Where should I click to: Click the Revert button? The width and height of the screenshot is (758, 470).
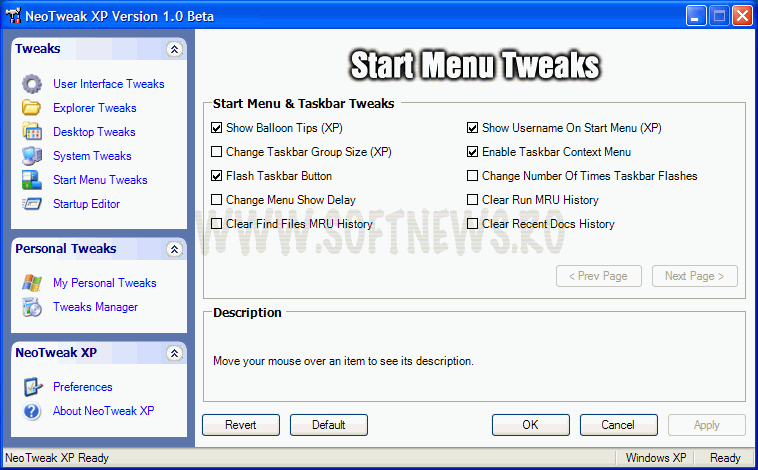[x=241, y=425]
